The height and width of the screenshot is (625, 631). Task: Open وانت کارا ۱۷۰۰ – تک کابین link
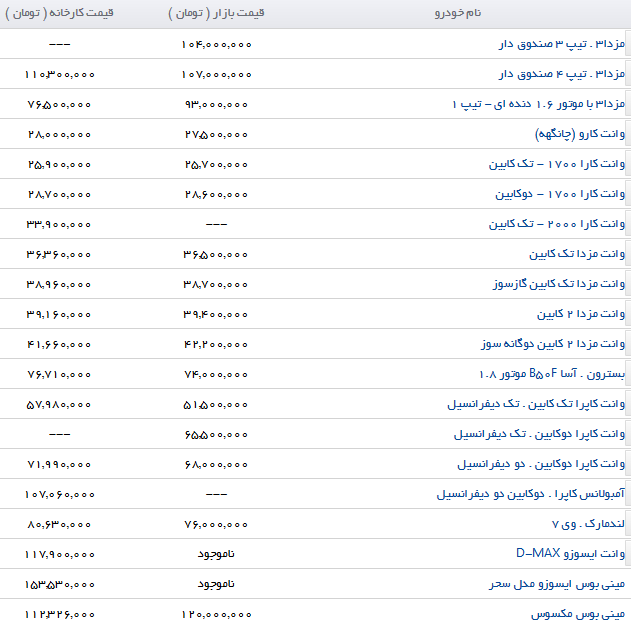(557, 164)
